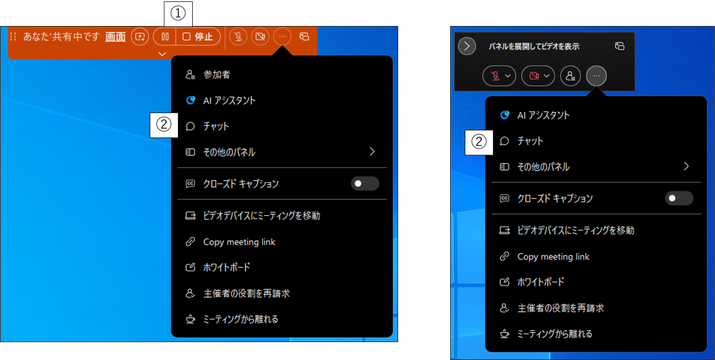Click the pause sharing button on the orange bar
The width and height of the screenshot is (715, 360).
click(x=165, y=37)
